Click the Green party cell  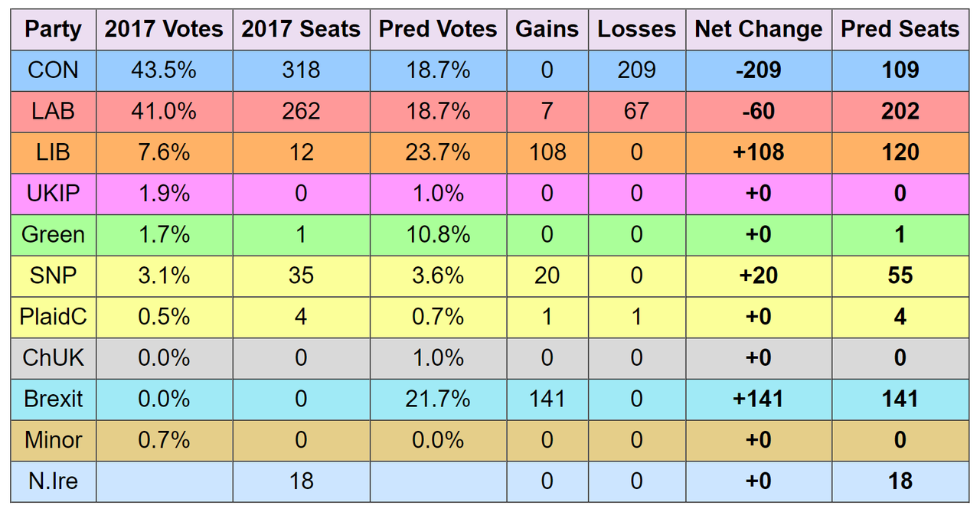53,235
